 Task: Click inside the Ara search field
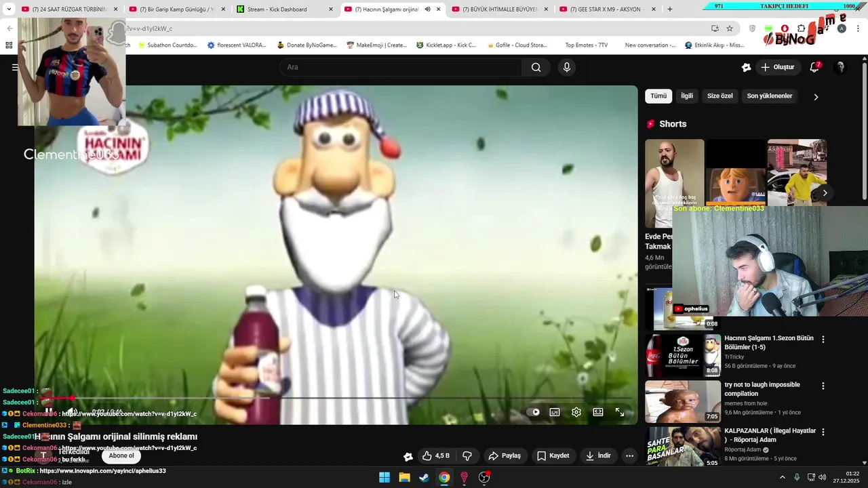click(x=400, y=67)
